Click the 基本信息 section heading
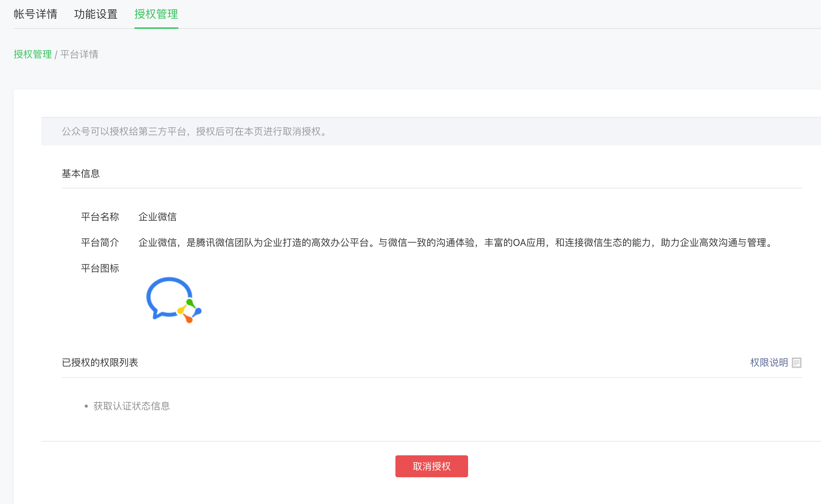821x504 pixels. click(x=81, y=173)
